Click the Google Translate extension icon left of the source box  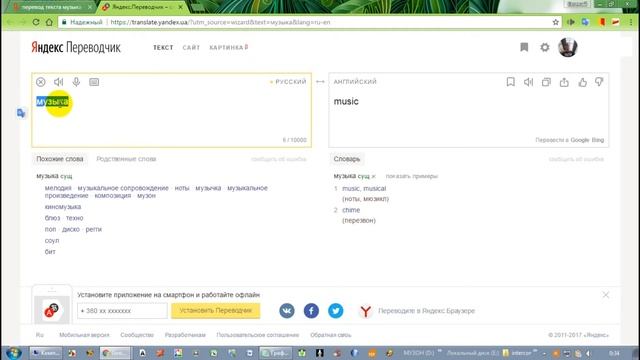(21, 113)
